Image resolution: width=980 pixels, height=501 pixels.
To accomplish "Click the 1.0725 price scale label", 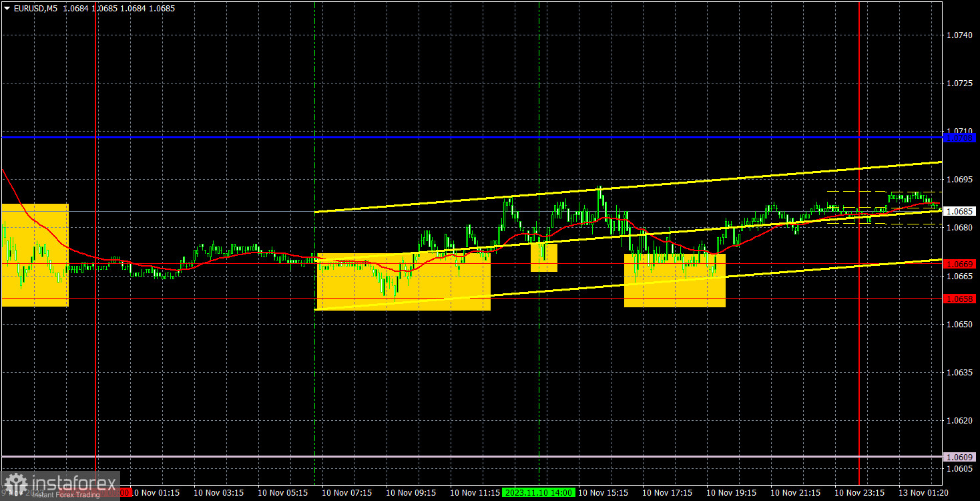I will tap(958, 83).
